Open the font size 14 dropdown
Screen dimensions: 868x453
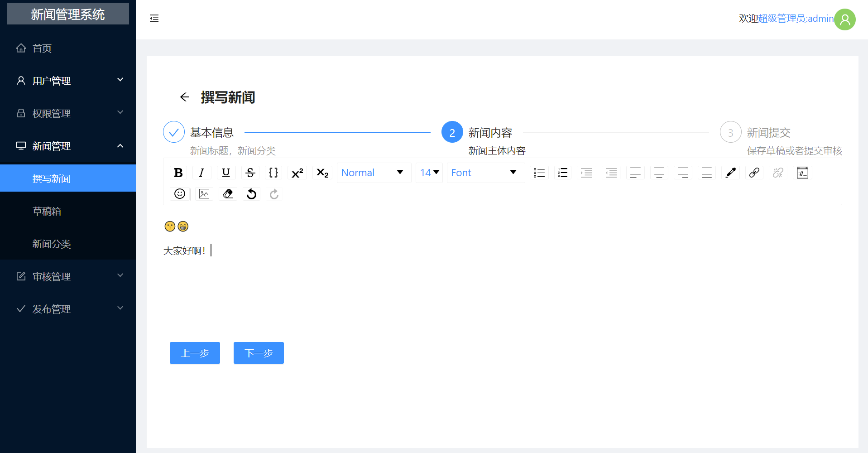(x=429, y=173)
